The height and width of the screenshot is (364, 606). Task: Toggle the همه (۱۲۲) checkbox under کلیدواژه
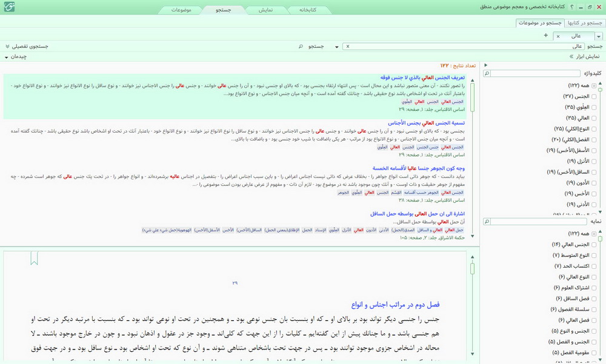point(594,86)
